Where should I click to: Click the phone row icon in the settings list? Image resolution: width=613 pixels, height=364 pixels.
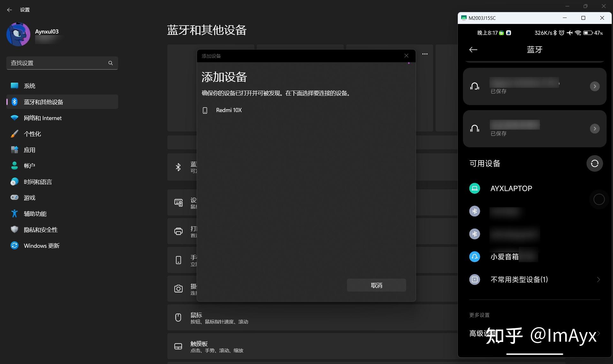point(178,260)
